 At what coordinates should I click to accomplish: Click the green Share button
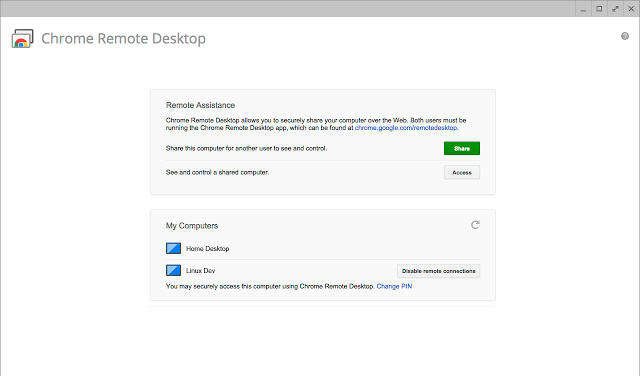click(x=462, y=148)
